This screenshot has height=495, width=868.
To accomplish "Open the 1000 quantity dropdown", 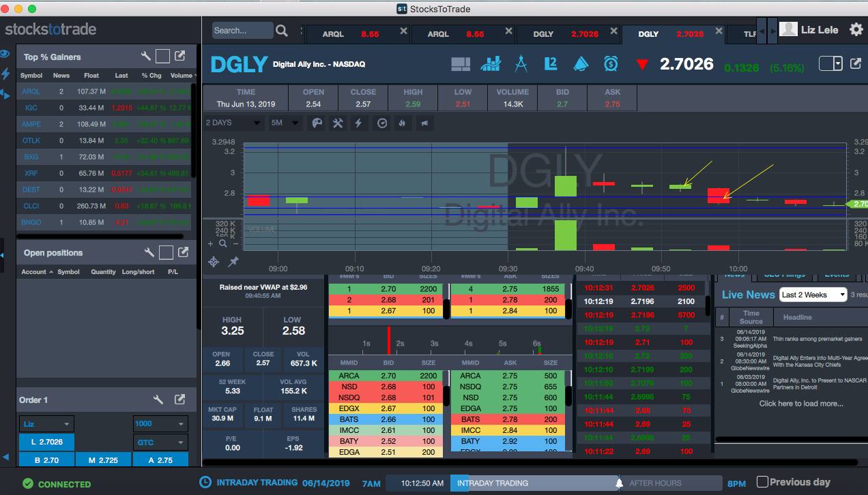I will click(160, 423).
